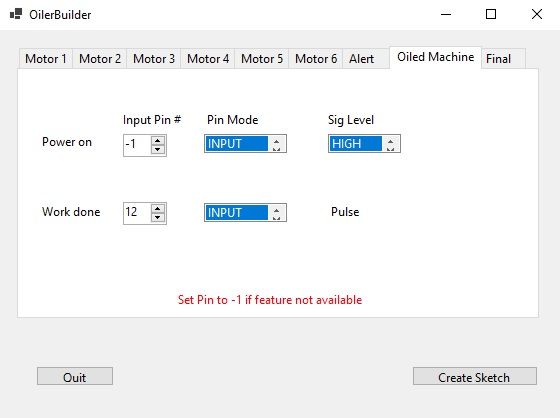The height and width of the screenshot is (418, 560).
Task: Click the Work done pin field showing 12
Action: (137, 213)
